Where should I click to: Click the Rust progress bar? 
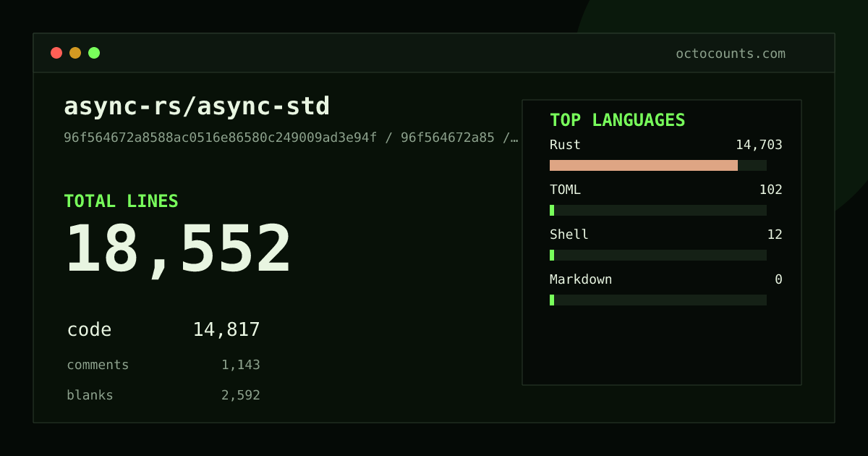(658, 165)
